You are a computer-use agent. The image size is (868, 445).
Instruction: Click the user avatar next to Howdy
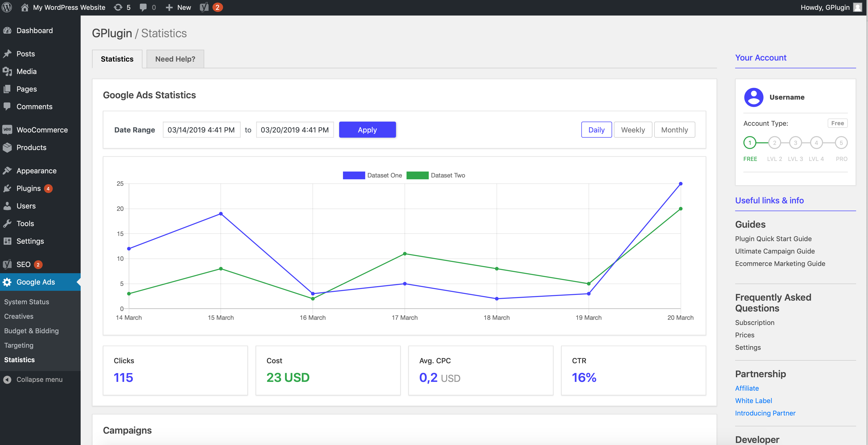858,8
